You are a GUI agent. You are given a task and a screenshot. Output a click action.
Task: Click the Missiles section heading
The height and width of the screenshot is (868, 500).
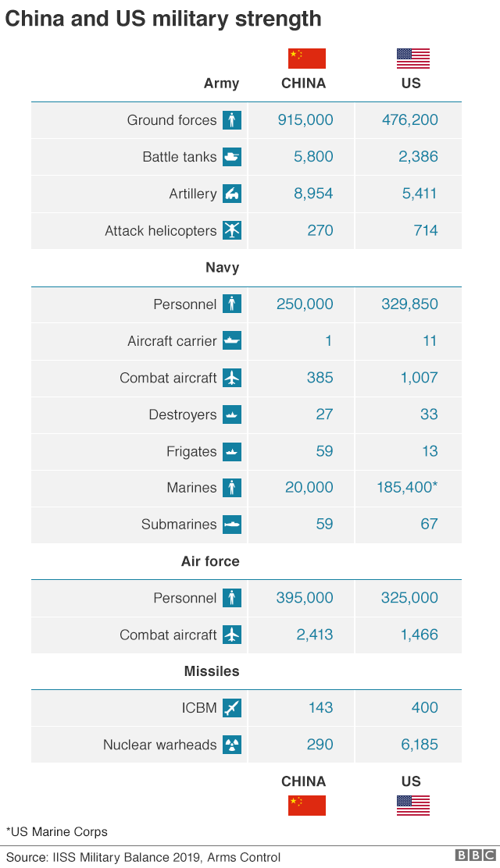pos(212,671)
